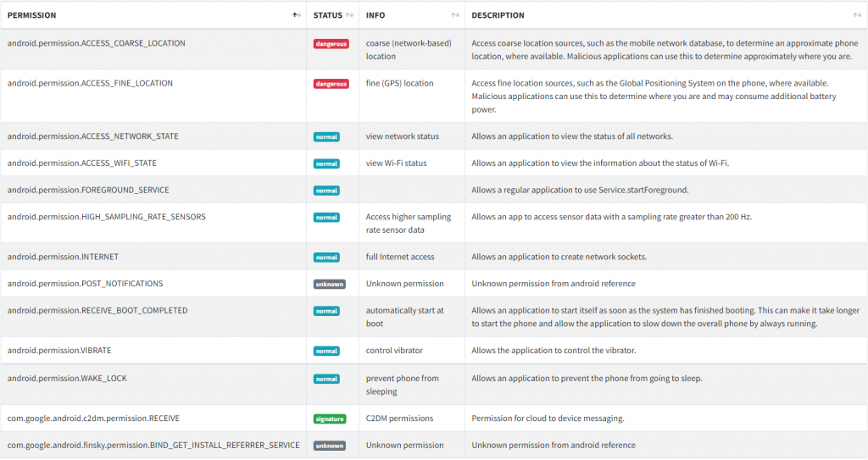The width and height of the screenshot is (868, 460).
Task: Click the unknown badge for BIND_GET_INSTALL_REFERRER_SERVICE
Action: [x=330, y=446]
